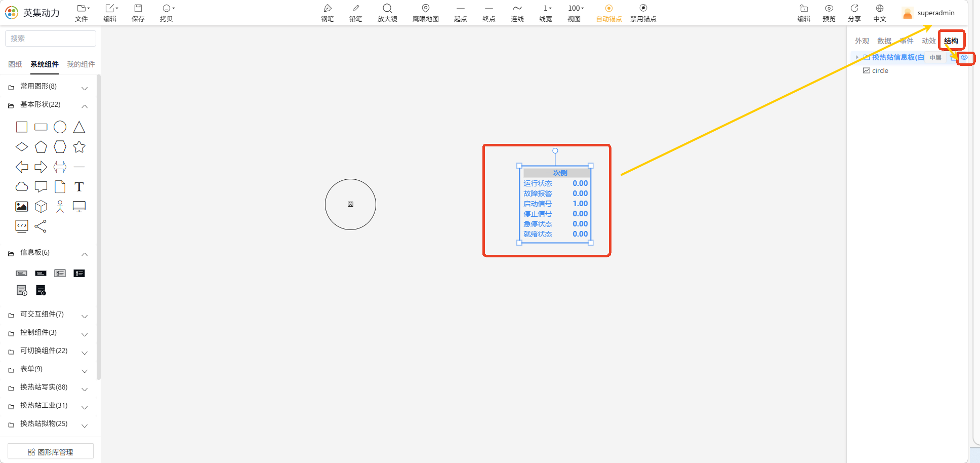Select the text T component

point(79,186)
